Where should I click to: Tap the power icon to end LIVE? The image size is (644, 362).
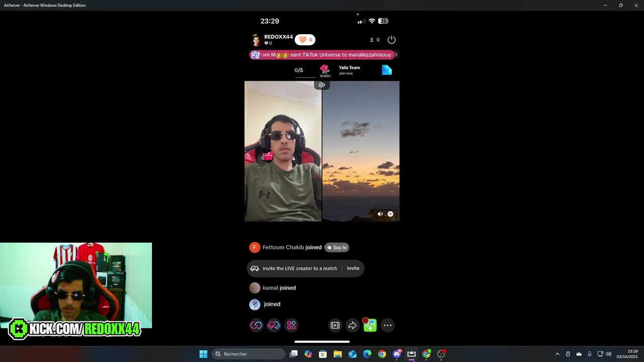391,40
